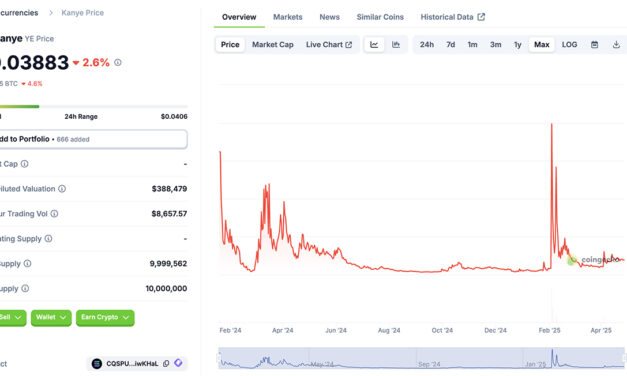The height and width of the screenshot is (376, 627).
Task: Click the chart navigator right handle
Action: click(624, 358)
